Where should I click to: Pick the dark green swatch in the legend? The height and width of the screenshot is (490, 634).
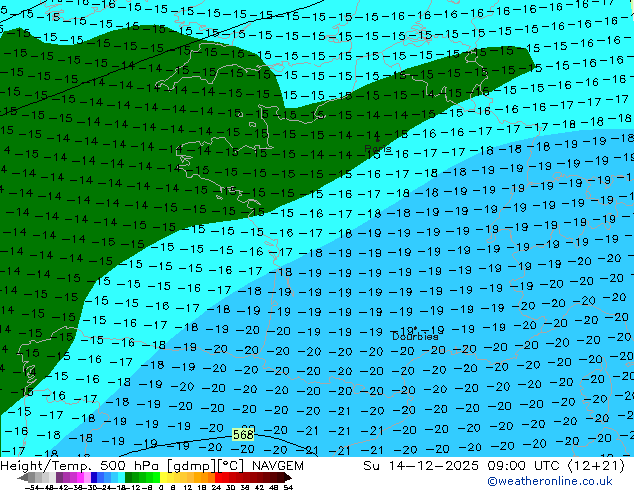(x=129, y=477)
